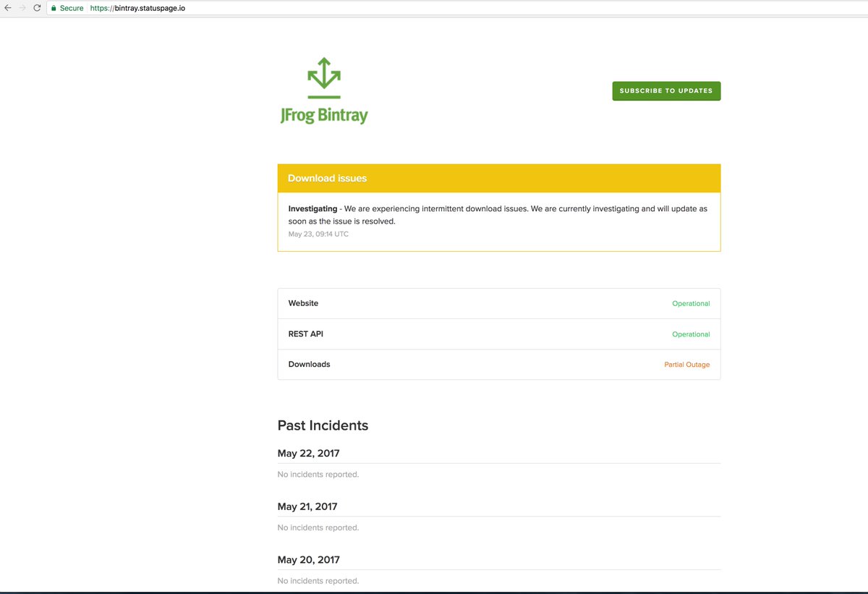The image size is (868, 594).
Task: Click the browser back arrow
Action: [9, 8]
